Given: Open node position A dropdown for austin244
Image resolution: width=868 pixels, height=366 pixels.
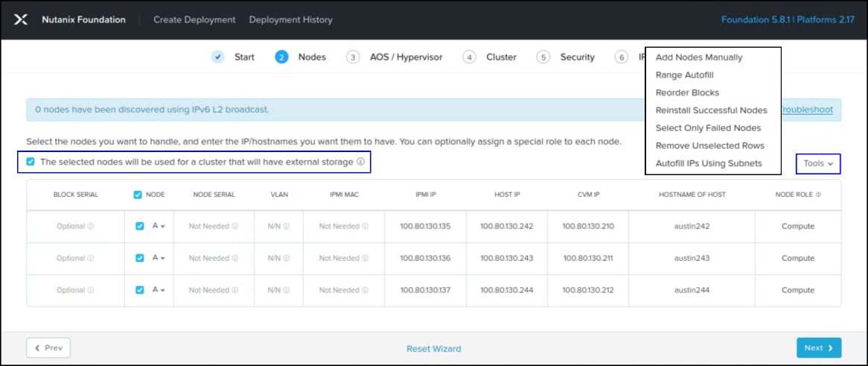Looking at the screenshot, I should coord(159,289).
